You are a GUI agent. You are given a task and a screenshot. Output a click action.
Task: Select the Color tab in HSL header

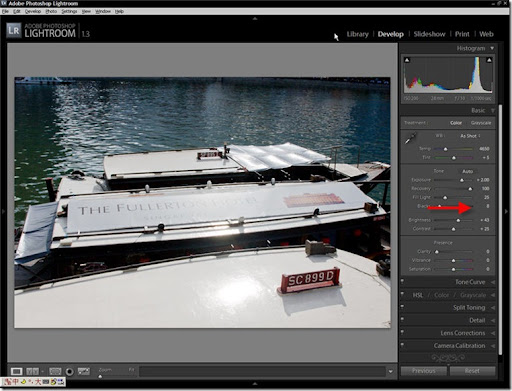[x=441, y=295]
